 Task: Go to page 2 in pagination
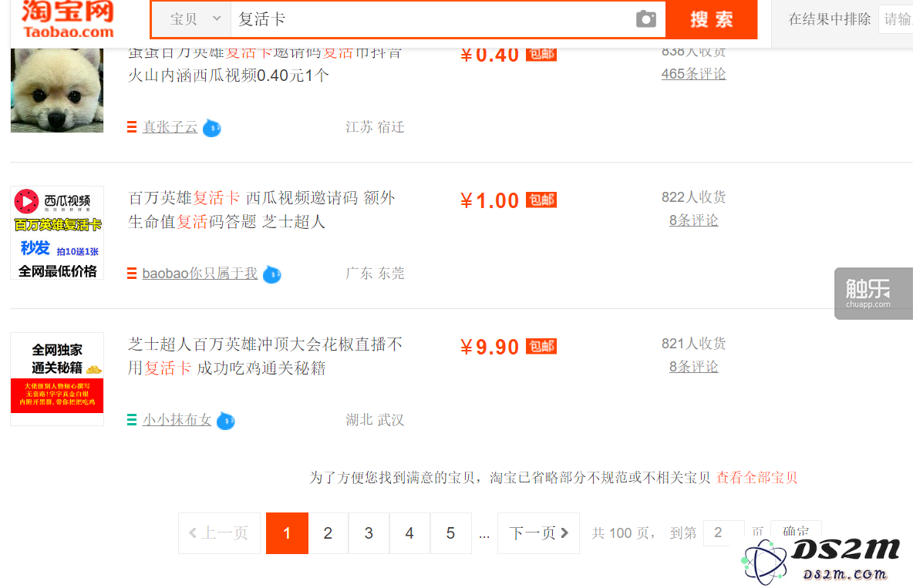coord(328,533)
